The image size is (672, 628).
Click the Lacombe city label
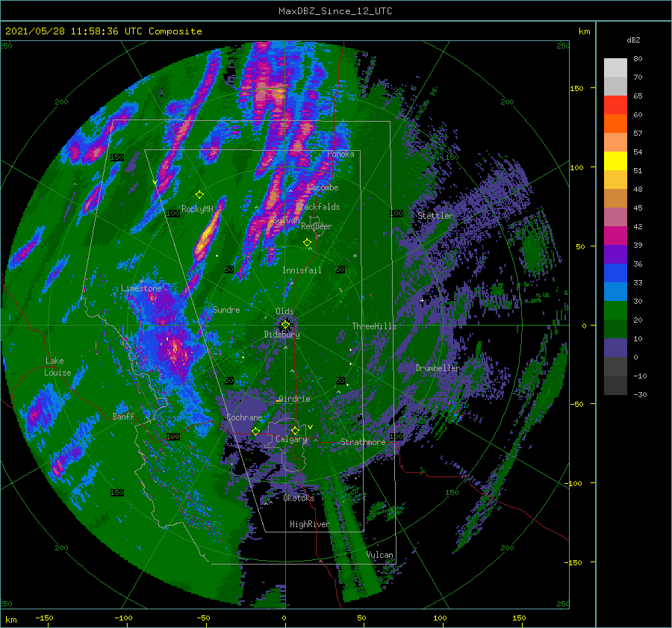(x=323, y=187)
